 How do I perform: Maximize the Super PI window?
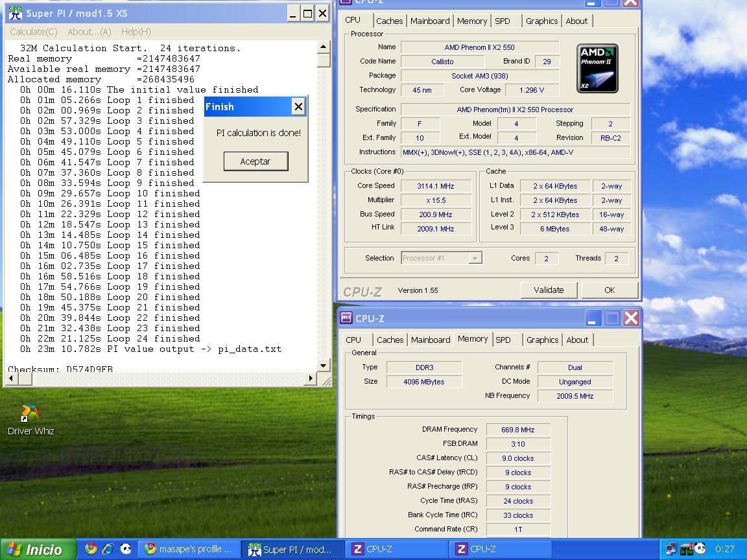(x=308, y=14)
